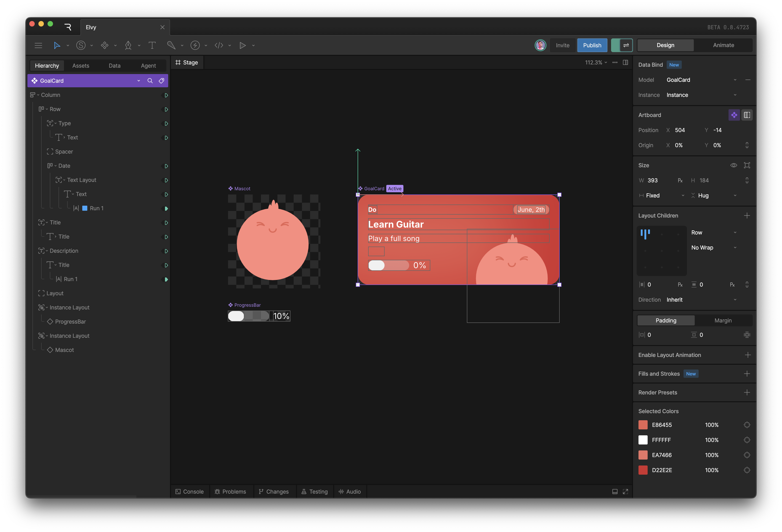Select the Text tool

(152, 45)
